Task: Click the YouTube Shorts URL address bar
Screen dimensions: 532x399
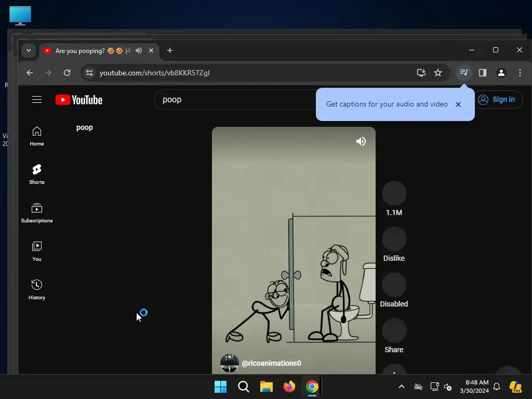Action: 154,73
